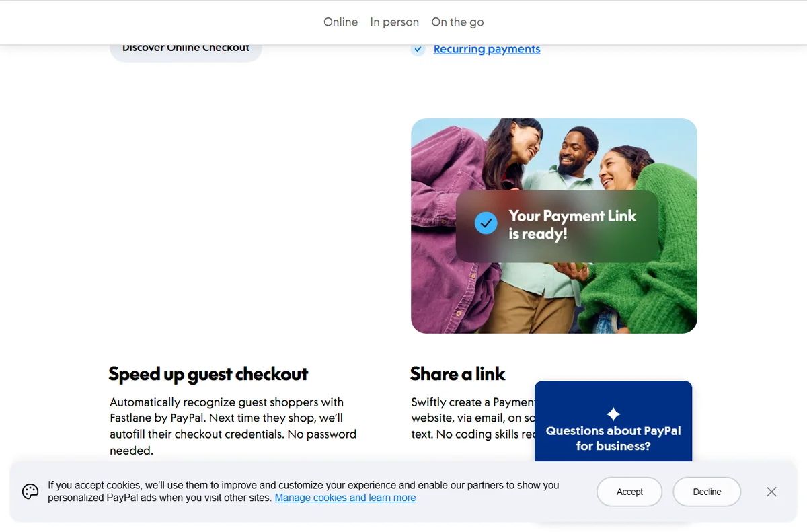The height and width of the screenshot is (532, 807).
Task: Click the photo of three people laughing
Action: [x=553, y=225]
